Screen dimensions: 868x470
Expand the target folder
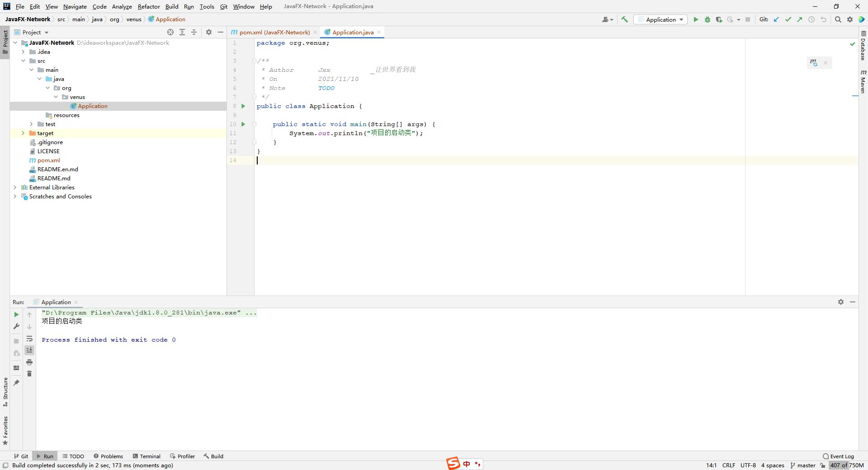(24, 133)
